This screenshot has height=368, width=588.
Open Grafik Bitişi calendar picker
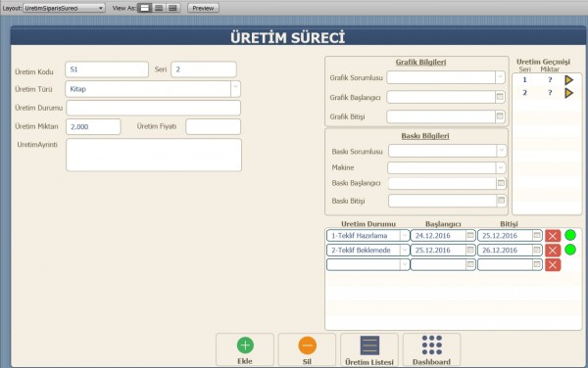coord(500,116)
